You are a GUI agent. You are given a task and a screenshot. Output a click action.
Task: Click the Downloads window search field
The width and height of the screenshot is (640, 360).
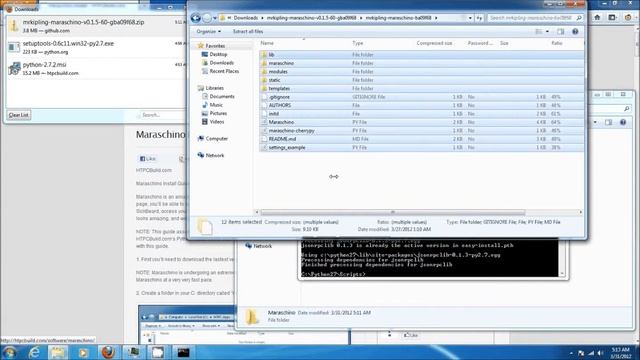tap(161, 115)
